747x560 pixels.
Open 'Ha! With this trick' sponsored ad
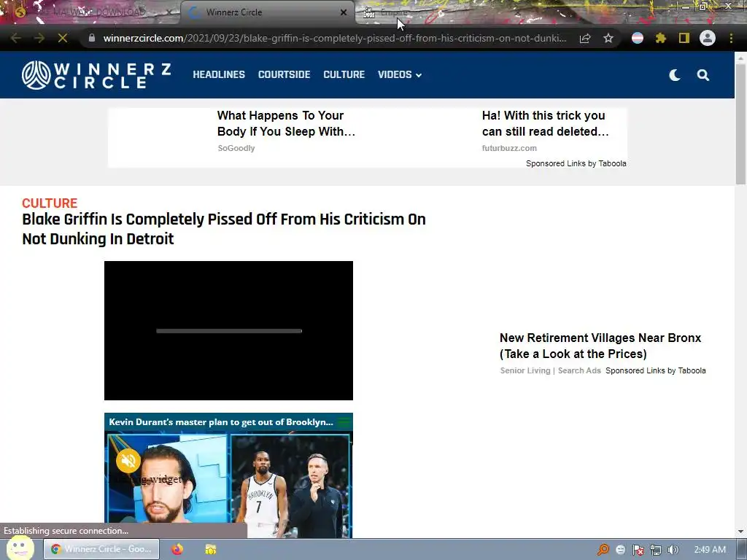coord(546,123)
